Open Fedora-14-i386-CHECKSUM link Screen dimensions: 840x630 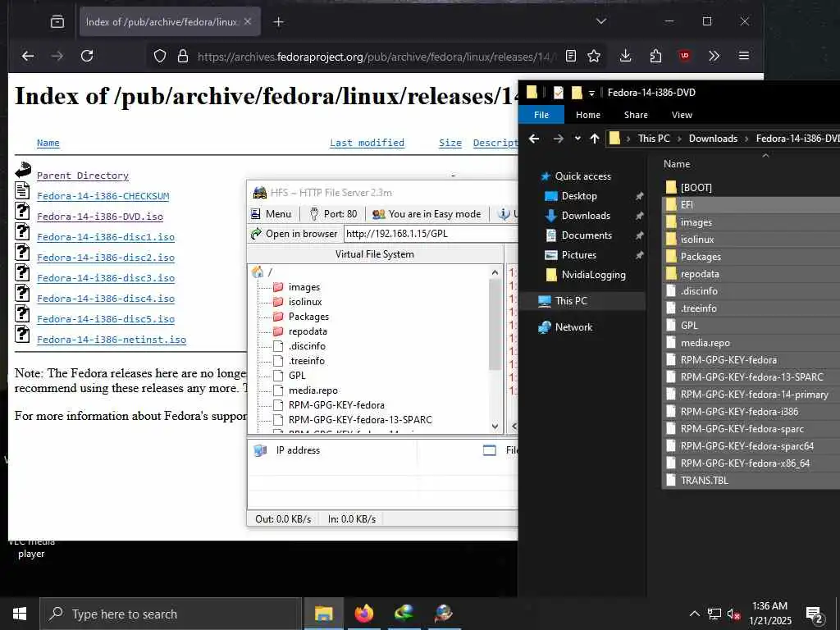[x=103, y=196]
